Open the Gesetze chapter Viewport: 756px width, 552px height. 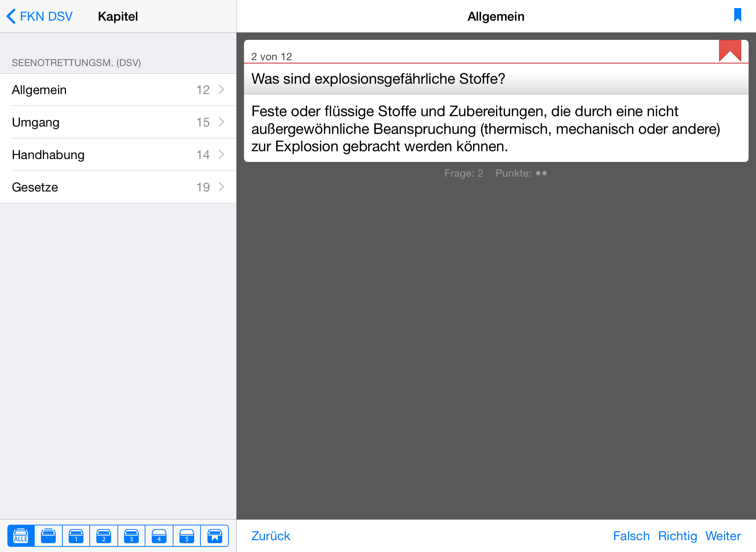tap(118, 187)
